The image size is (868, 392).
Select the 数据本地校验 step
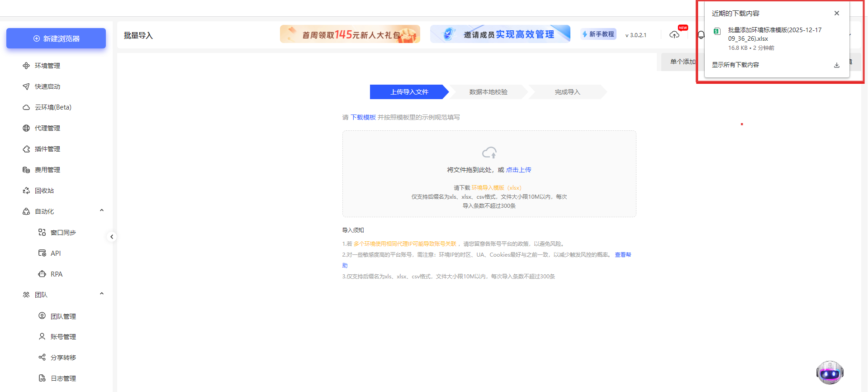click(489, 92)
